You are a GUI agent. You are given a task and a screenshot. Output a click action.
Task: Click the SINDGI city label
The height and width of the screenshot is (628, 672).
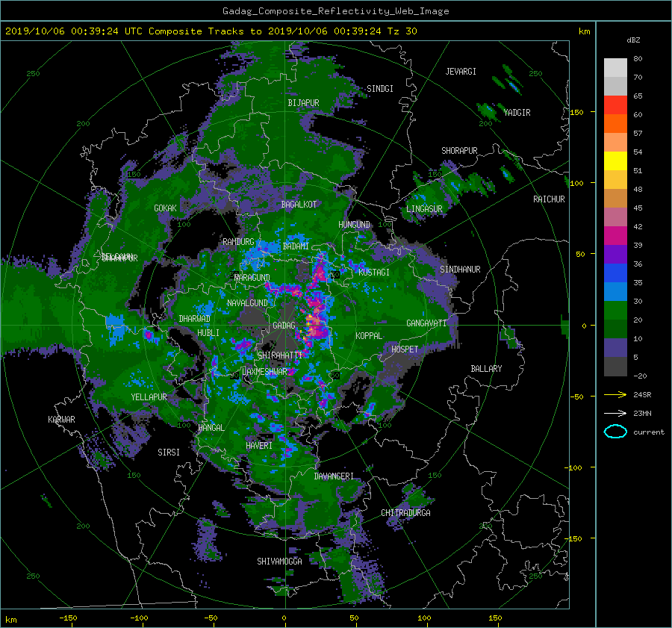(380, 88)
